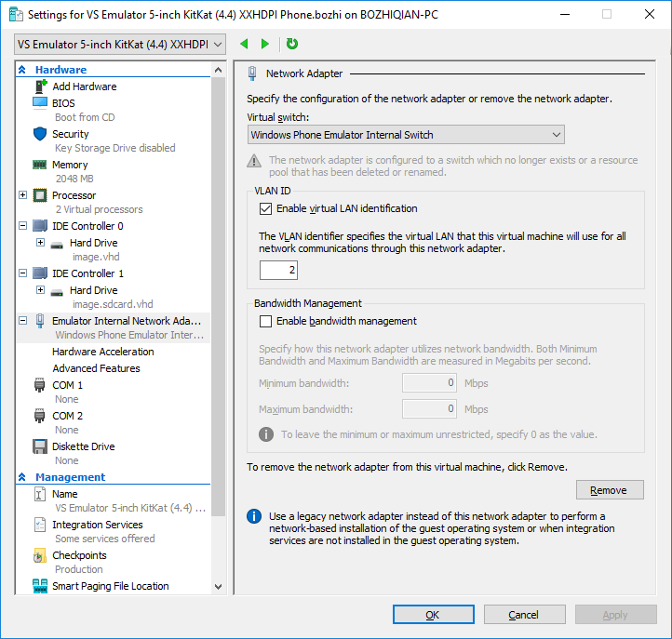Click the COM 1 port icon
672x639 pixels.
tap(39, 385)
